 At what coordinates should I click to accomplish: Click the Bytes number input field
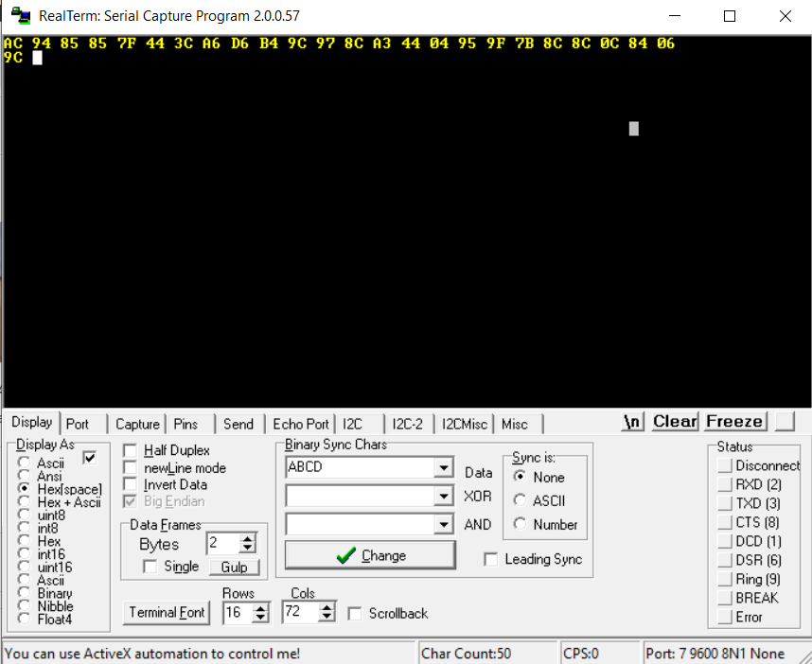(223, 544)
